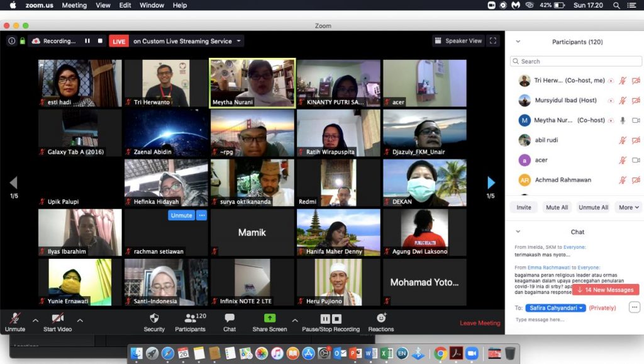The height and width of the screenshot is (364, 644).
Task: Open Safari from the Dock
Action: coord(167,353)
